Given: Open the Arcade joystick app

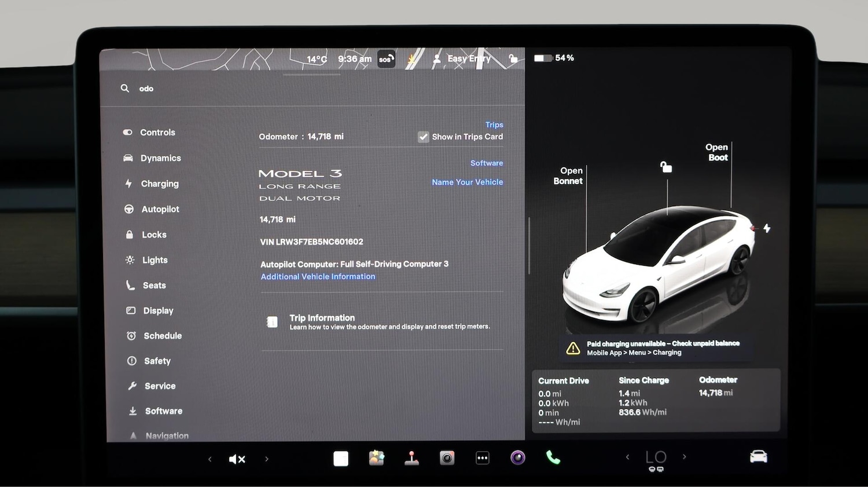Looking at the screenshot, I should (412, 458).
